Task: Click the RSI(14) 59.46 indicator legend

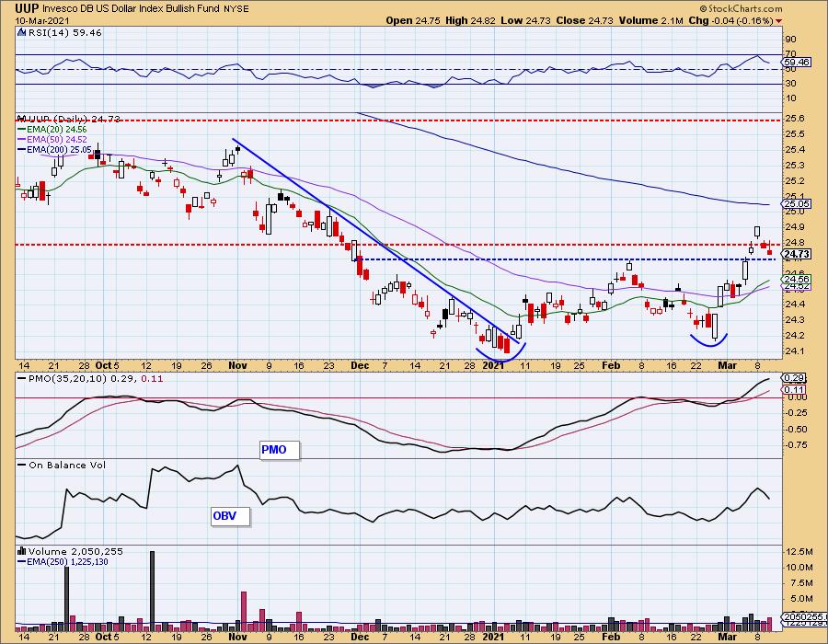Action: [64, 33]
